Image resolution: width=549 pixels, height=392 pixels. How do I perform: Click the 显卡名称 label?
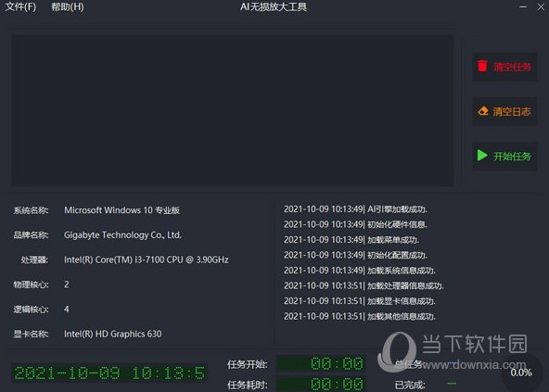pyautogui.click(x=31, y=335)
